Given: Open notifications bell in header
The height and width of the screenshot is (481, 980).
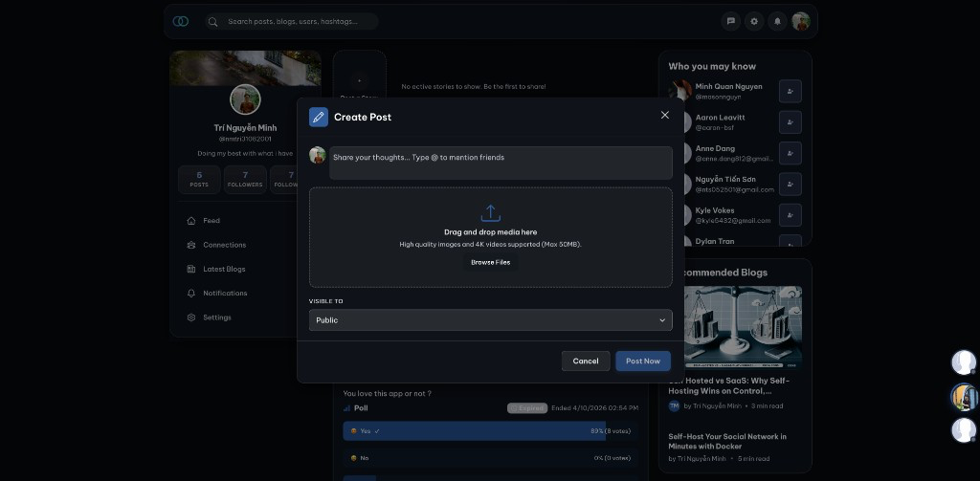Looking at the screenshot, I should point(777,21).
